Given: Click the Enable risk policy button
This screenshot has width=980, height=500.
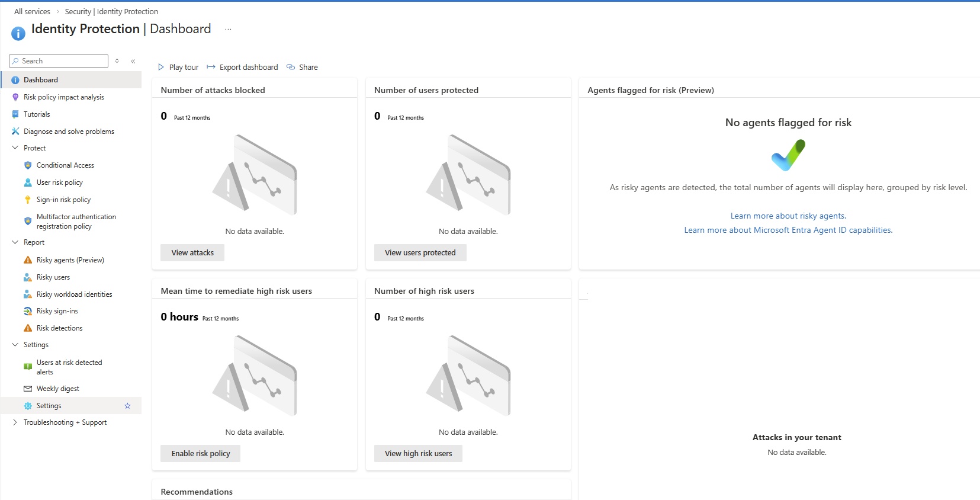Looking at the screenshot, I should 200,454.
